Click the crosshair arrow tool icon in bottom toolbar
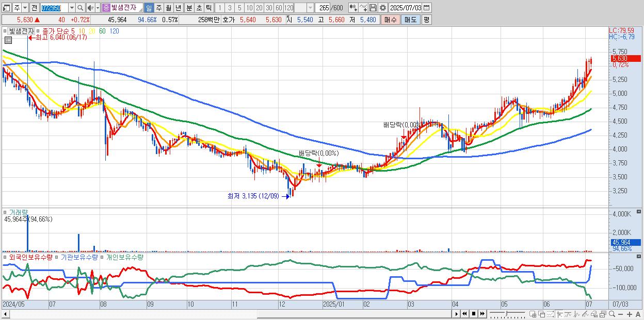This screenshot has height=320, width=644. (559, 314)
